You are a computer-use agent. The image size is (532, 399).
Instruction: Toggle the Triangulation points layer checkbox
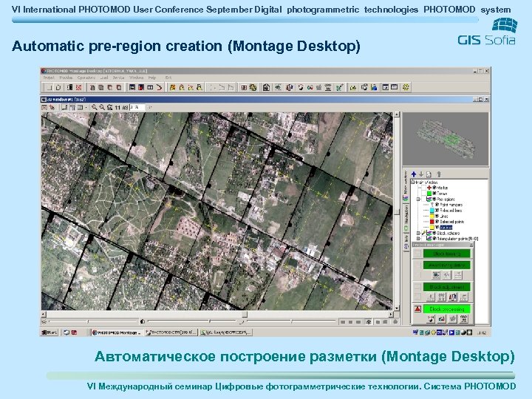coord(423,239)
